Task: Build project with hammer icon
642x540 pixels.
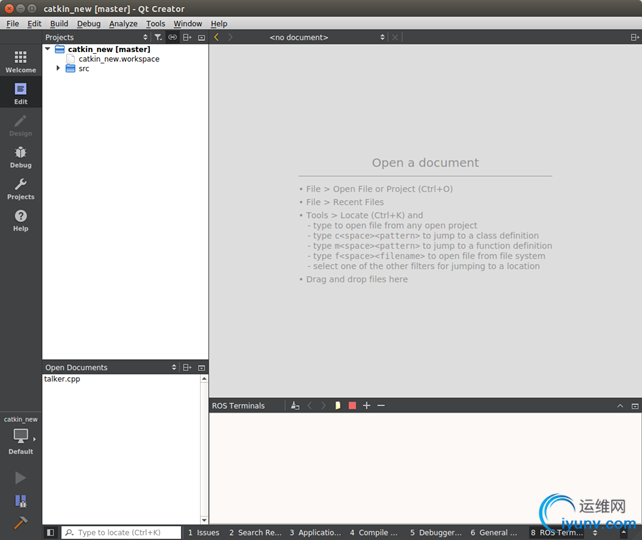Action: click(20, 522)
